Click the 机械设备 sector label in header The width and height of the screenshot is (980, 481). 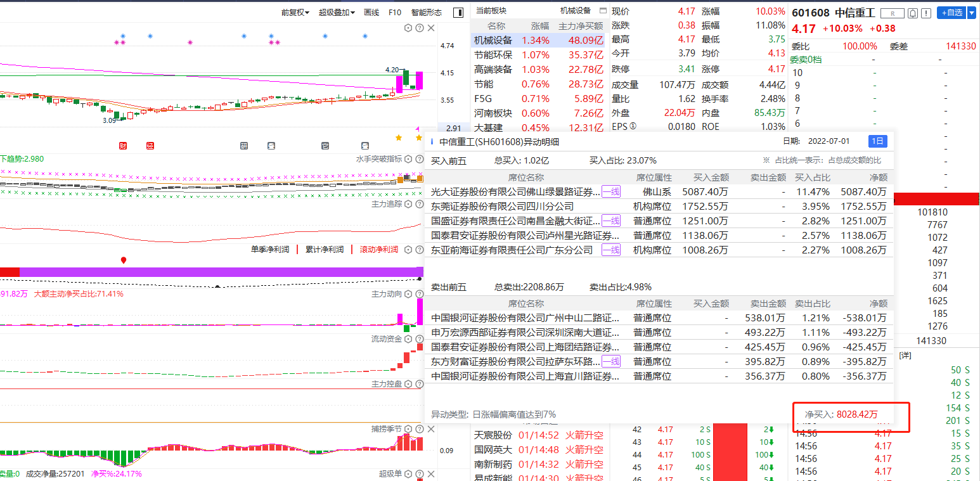576,11
